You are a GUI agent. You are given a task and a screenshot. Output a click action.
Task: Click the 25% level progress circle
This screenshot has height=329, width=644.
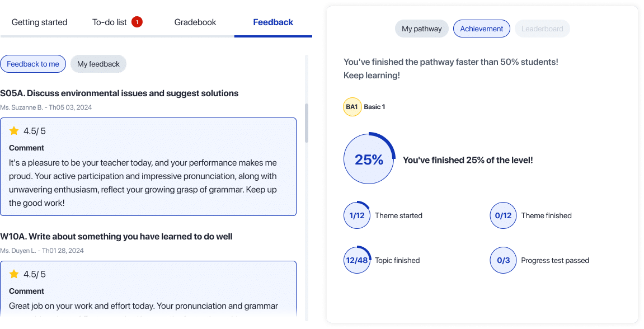[369, 159]
